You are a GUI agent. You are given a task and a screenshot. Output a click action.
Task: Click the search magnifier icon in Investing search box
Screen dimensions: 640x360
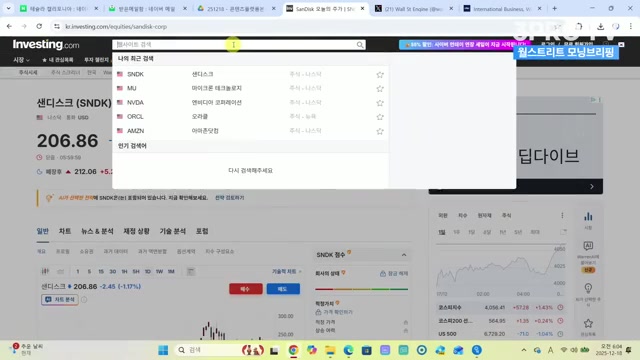[360, 44]
